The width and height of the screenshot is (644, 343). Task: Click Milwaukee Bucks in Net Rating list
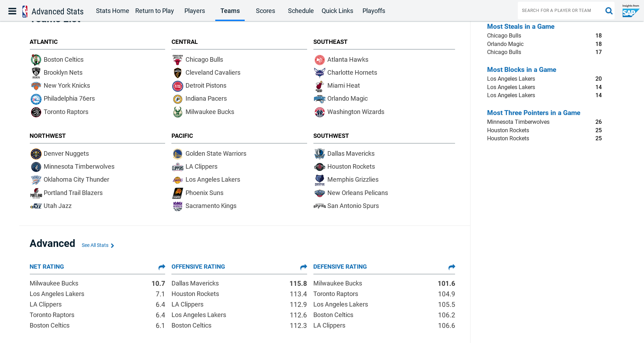coord(54,283)
